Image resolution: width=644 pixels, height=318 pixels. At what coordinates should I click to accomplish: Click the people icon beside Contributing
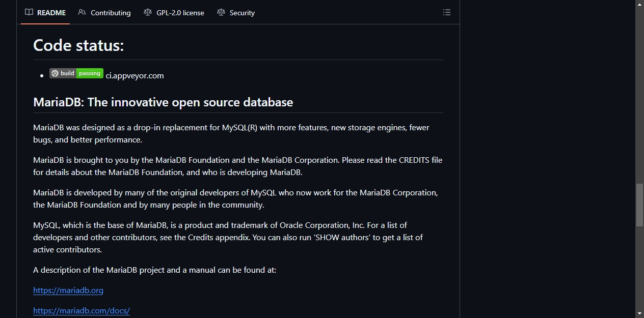tap(82, 13)
